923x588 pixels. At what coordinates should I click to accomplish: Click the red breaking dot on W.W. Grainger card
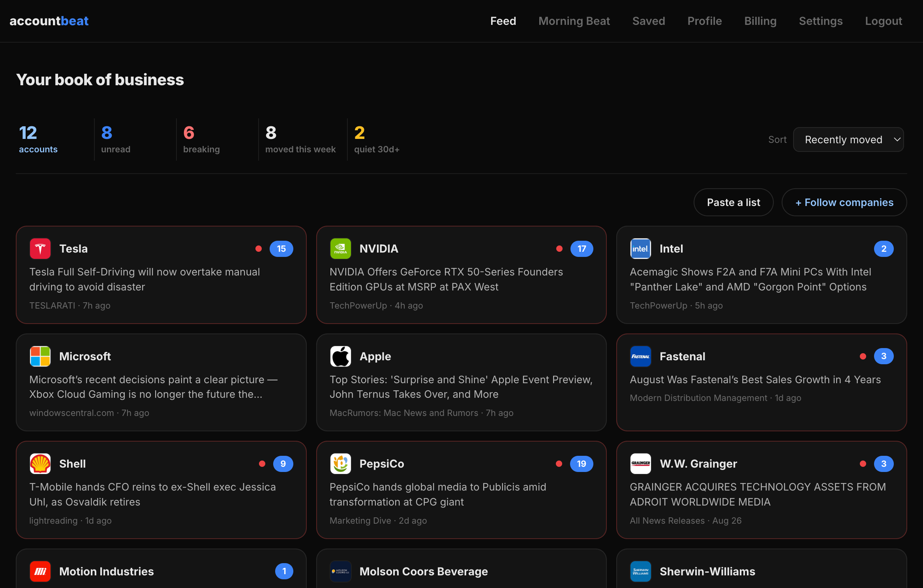click(863, 464)
